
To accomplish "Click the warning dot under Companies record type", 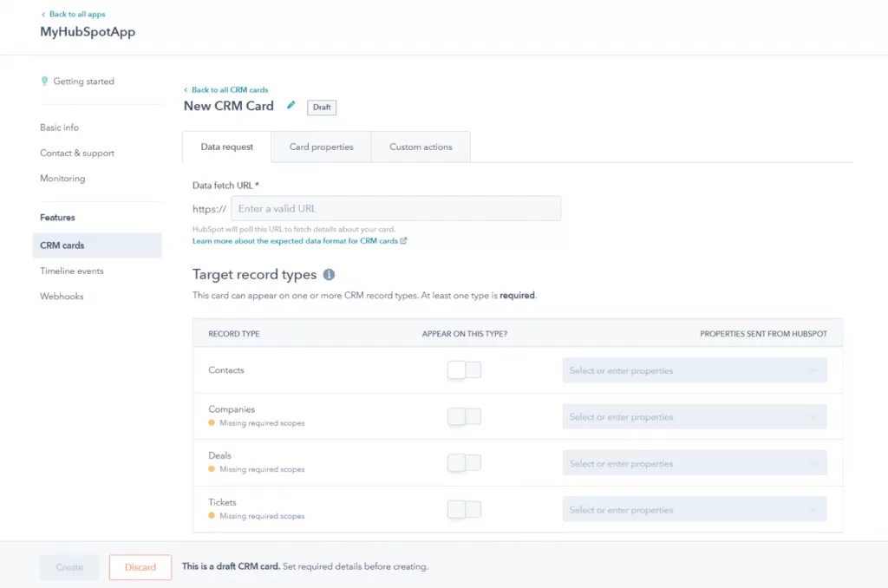I will pos(209,422).
